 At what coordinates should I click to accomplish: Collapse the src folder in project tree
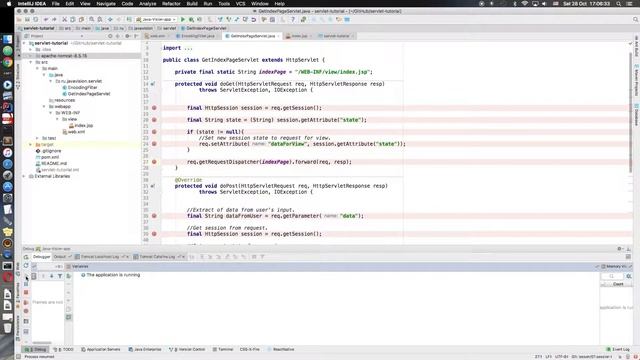click(31, 62)
